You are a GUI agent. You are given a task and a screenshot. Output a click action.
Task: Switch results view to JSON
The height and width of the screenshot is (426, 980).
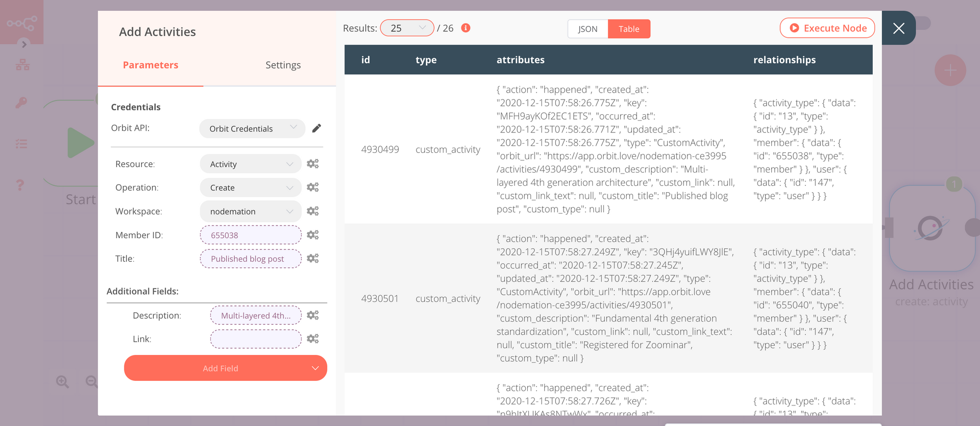pos(588,29)
